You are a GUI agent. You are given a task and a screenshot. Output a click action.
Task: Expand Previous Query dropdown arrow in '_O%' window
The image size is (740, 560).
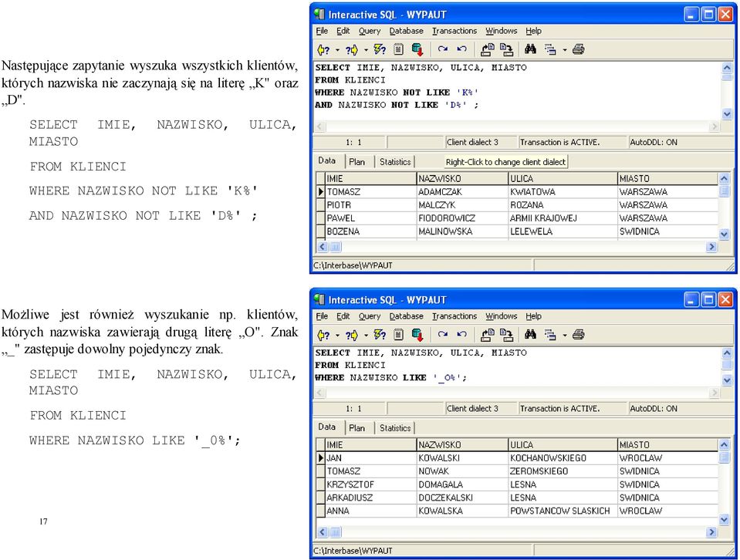337,336
